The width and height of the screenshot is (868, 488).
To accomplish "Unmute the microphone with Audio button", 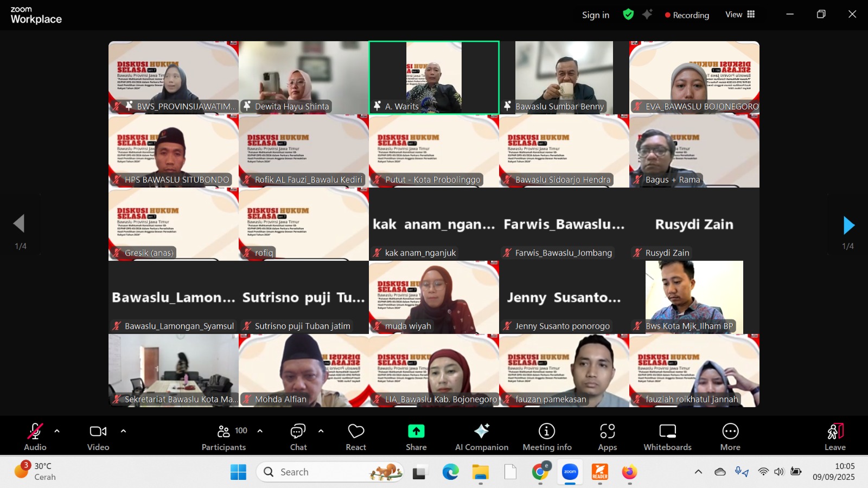I will pos(35,436).
